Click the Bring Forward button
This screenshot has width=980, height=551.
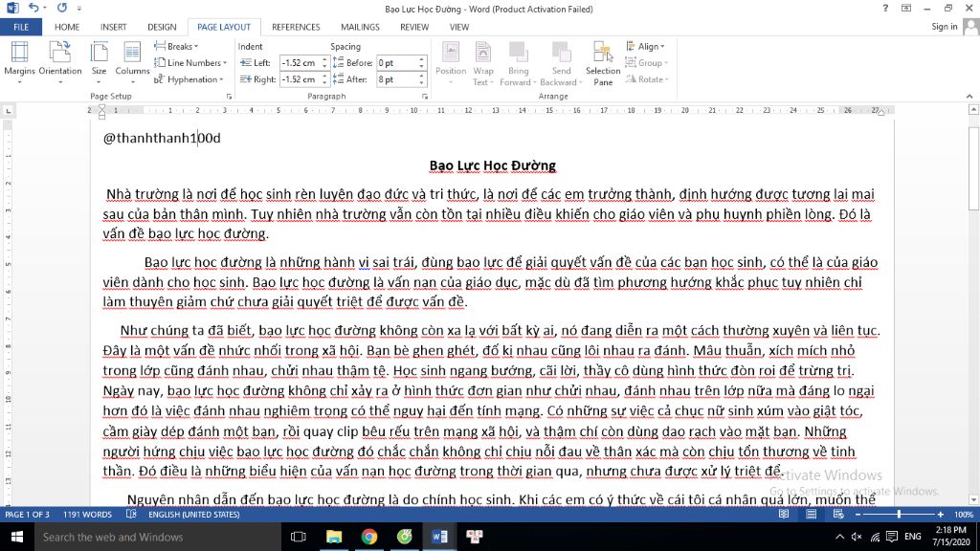click(x=518, y=62)
